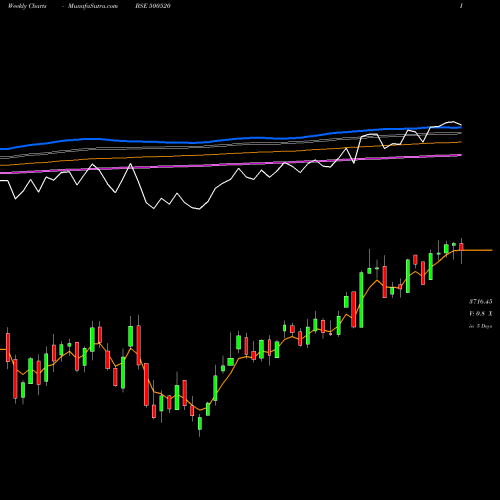Click the "MunafaSutra.com" label
The image size is (500, 500).
tap(93, 6)
